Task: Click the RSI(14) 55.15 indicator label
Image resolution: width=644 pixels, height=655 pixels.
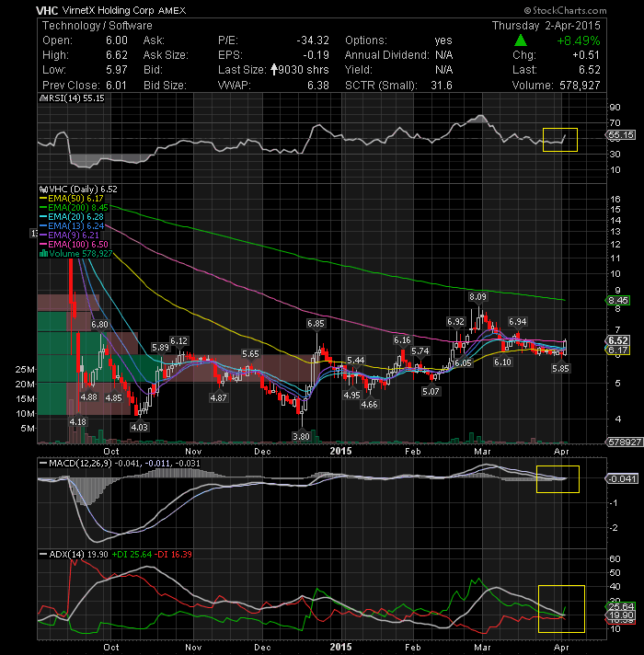Action: pyautogui.click(x=72, y=98)
